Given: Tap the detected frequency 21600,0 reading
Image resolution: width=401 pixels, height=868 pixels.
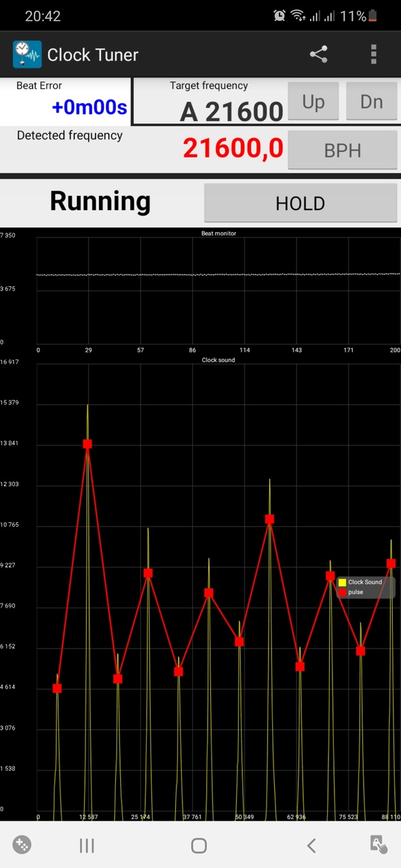Looking at the screenshot, I should click(x=233, y=148).
